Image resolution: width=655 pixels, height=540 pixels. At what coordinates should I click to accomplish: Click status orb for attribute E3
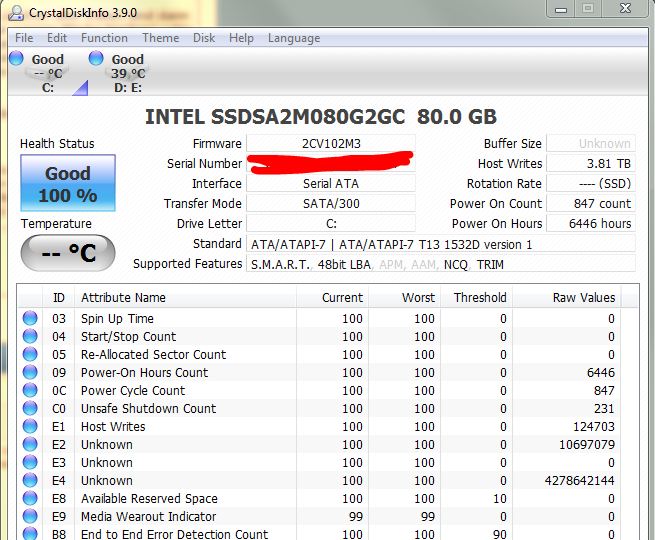(30, 462)
